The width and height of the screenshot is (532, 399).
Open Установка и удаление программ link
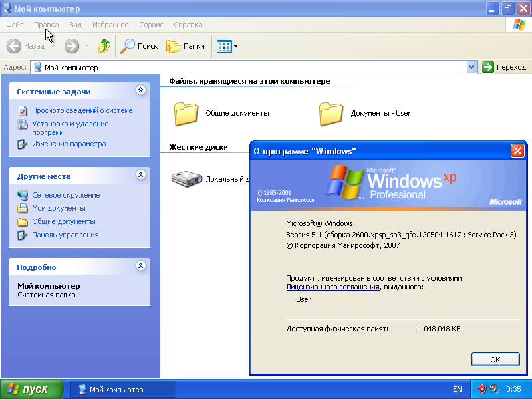[70, 128]
